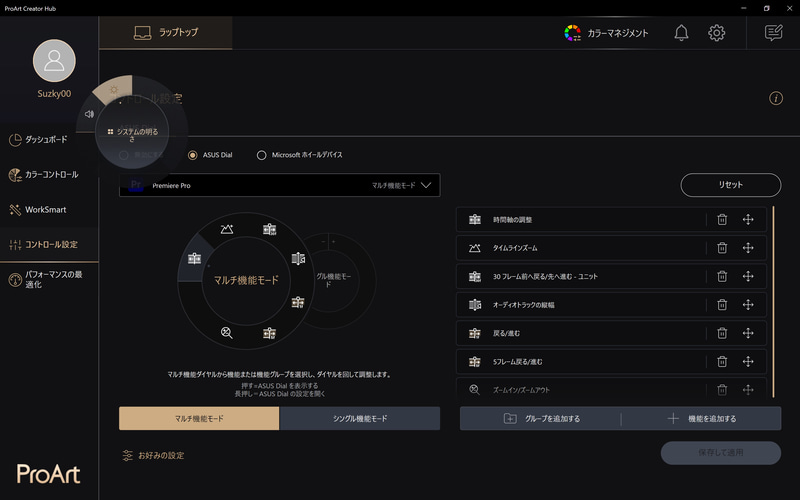Open コントロール設定 in sidebar
Viewport: 800px width, 500px height.
49,244
